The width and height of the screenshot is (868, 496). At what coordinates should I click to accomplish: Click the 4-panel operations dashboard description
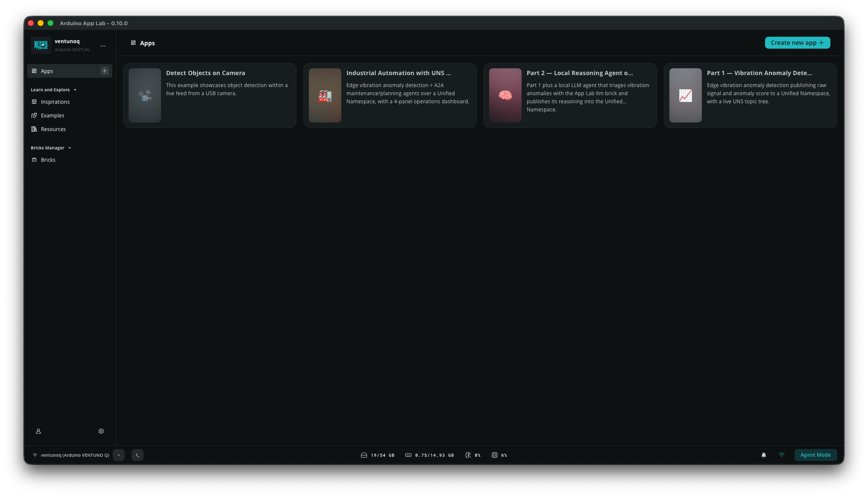(x=408, y=93)
